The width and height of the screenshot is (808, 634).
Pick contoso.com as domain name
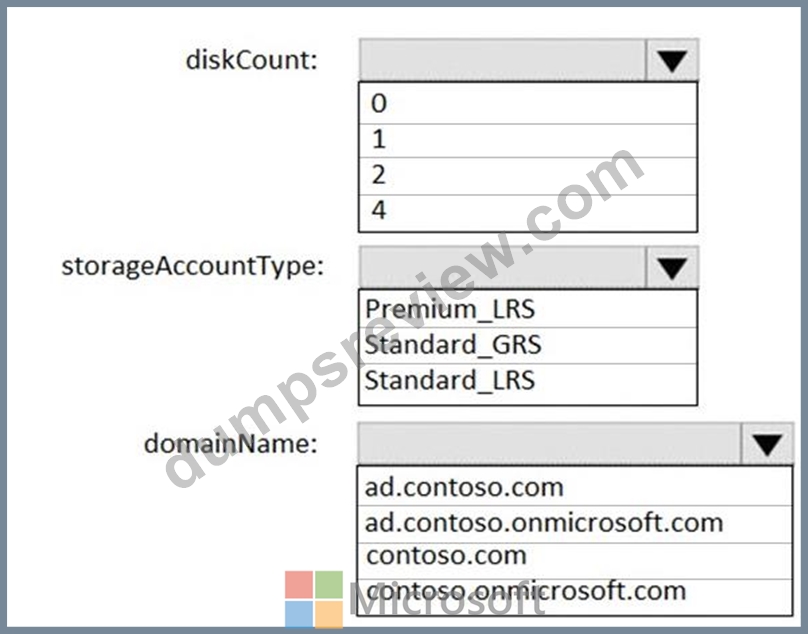click(x=575, y=561)
